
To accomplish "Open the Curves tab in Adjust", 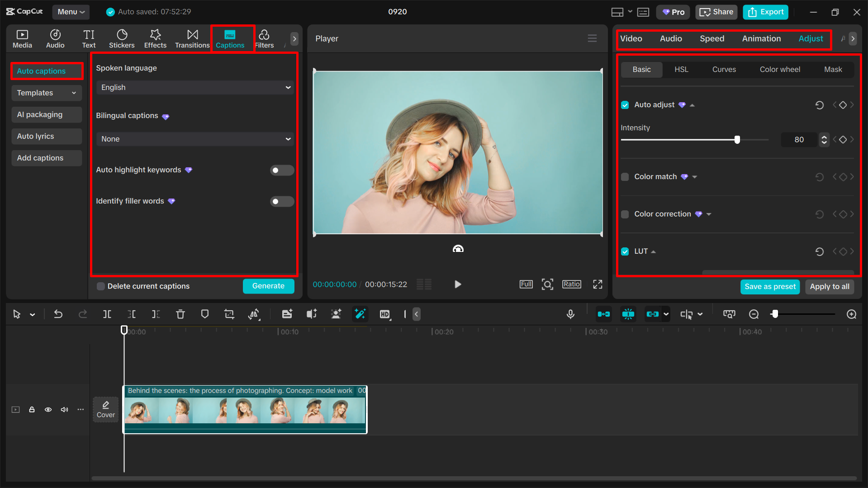I will click(x=724, y=69).
